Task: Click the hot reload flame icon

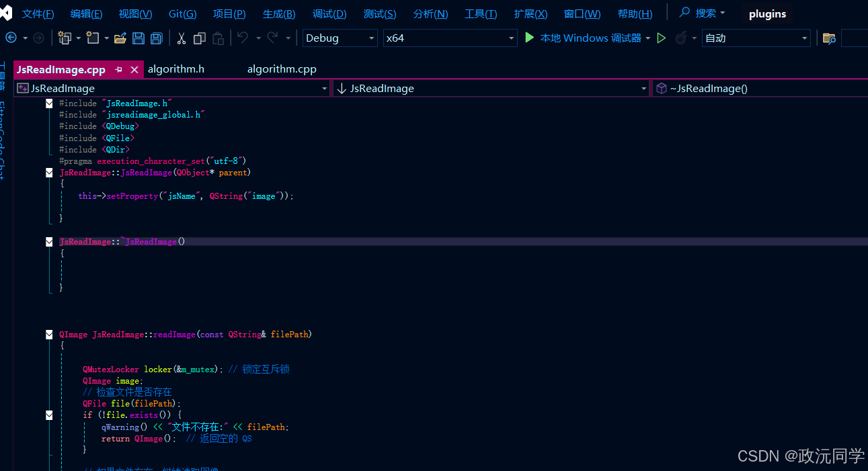Action: pos(681,38)
